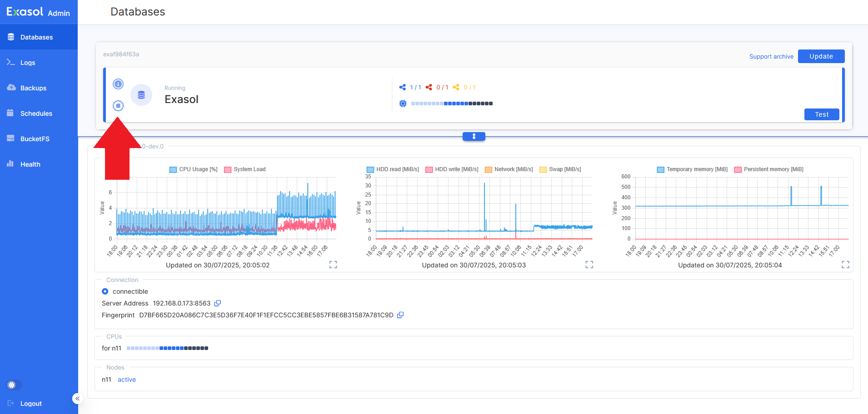Open database info icon for Exasol
Screen dimensions: 868x414
pos(118,84)
